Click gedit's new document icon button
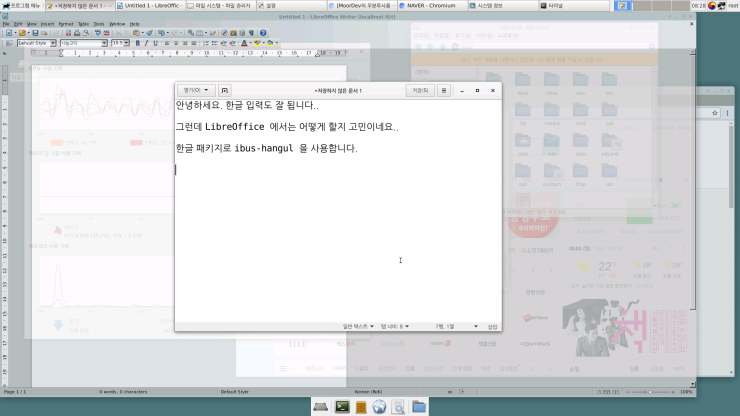This screenshot has width=740, height=416. (x=225, y=90)
